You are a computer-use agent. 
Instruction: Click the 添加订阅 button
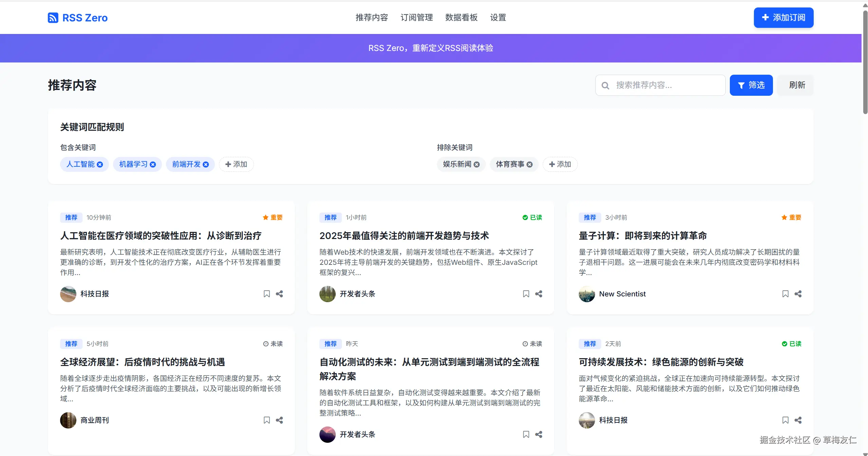pos(783,18)
